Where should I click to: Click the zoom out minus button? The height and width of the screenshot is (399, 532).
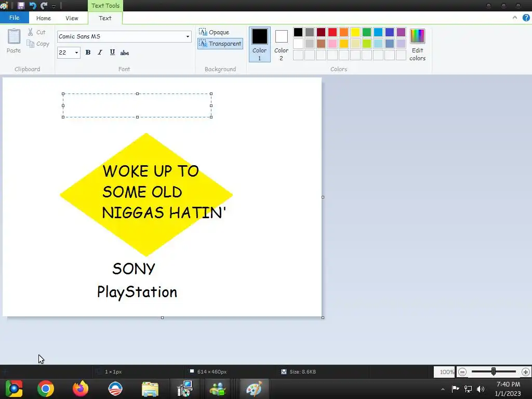(x=462, y=372)
